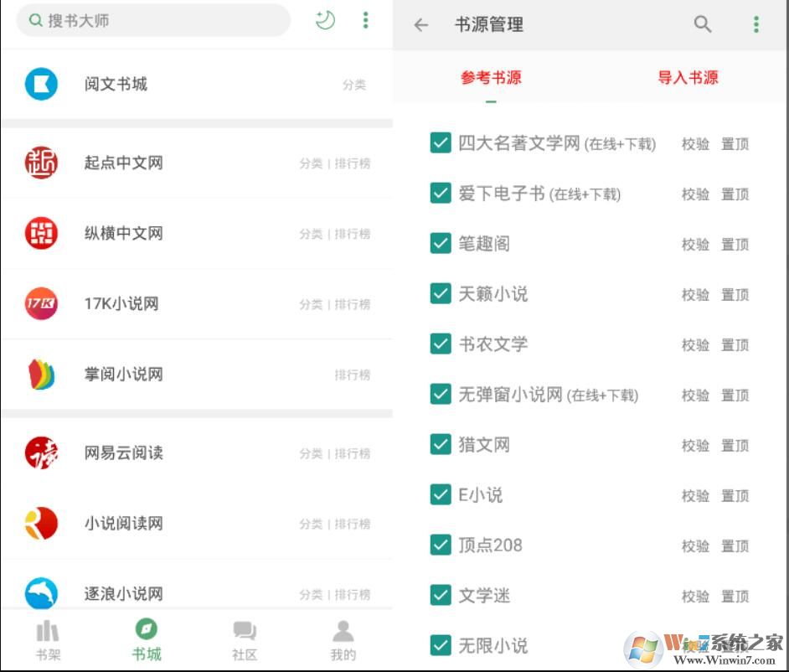Tap the 搜书大师 search input field

(x=153, y=19)
